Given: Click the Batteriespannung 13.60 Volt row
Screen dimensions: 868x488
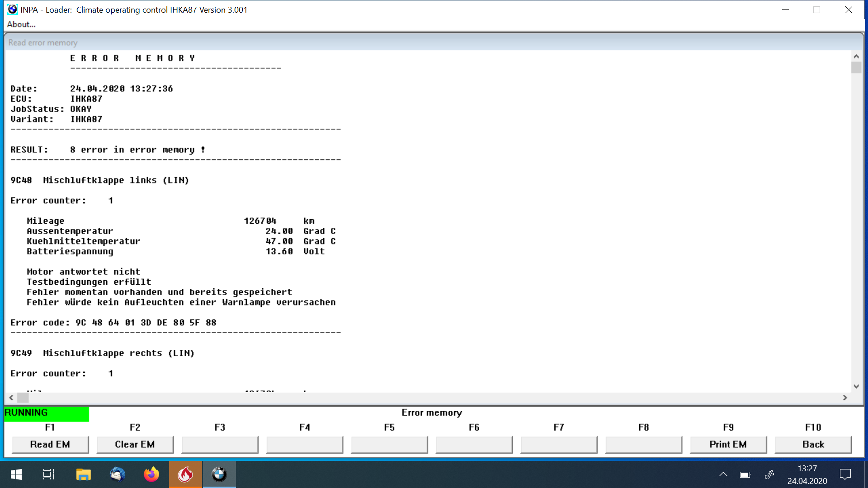Looking at the screenshot, I should coord(176,251).
